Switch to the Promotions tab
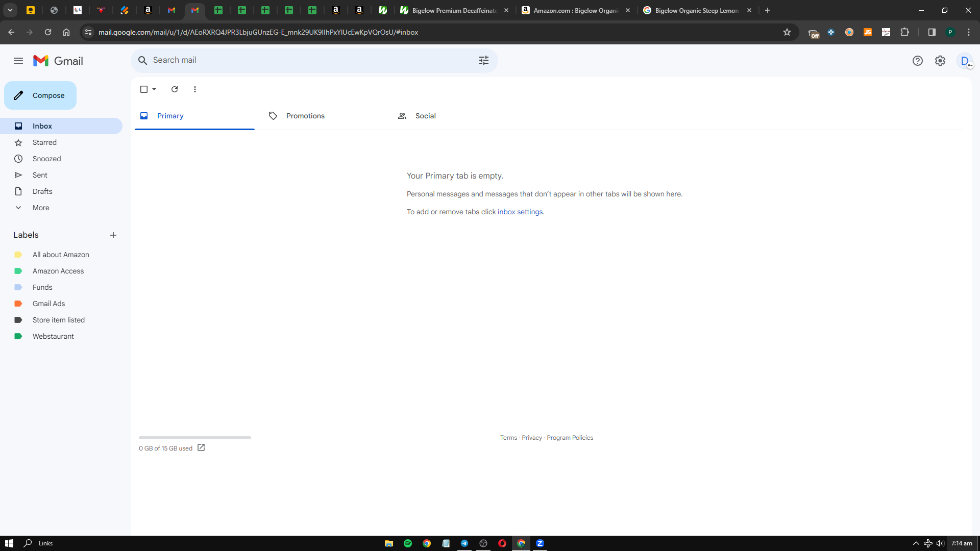 coord(324,116)
